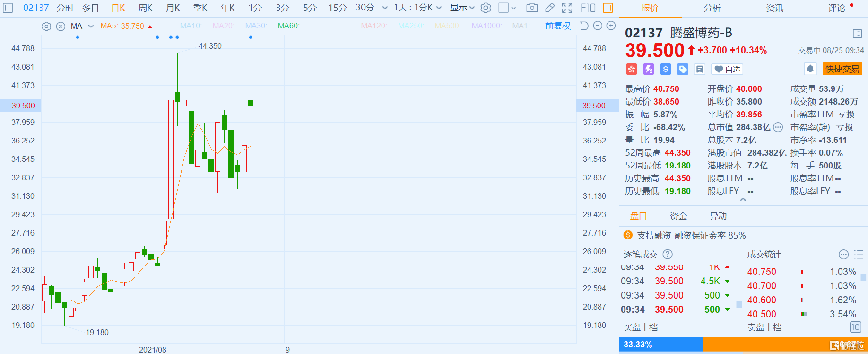Viewport: 868px width, 354px height.
Task: Toggle the MA120 line
Action: [x=374, y=26]
